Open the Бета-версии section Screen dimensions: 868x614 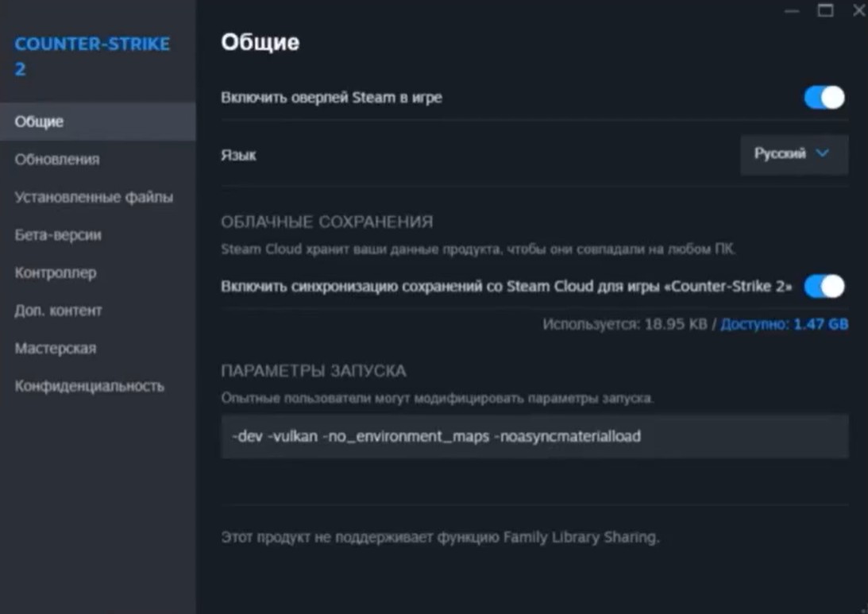(x=58, y=235)
